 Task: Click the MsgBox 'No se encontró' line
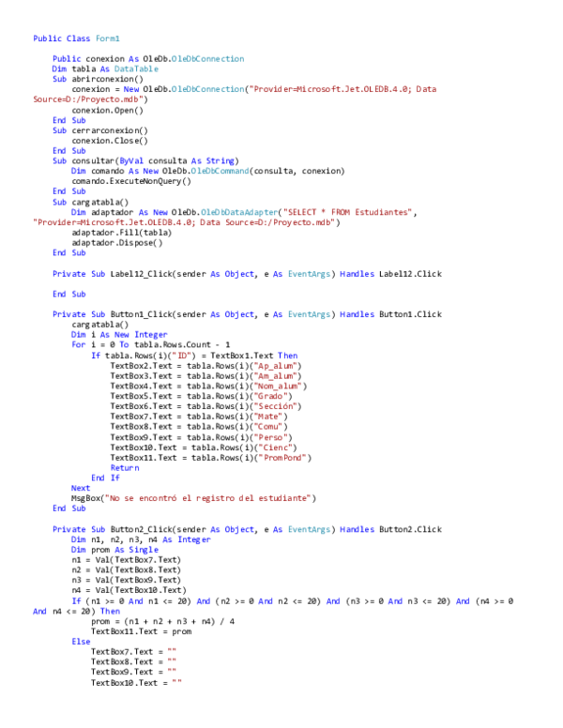point(195,497)
